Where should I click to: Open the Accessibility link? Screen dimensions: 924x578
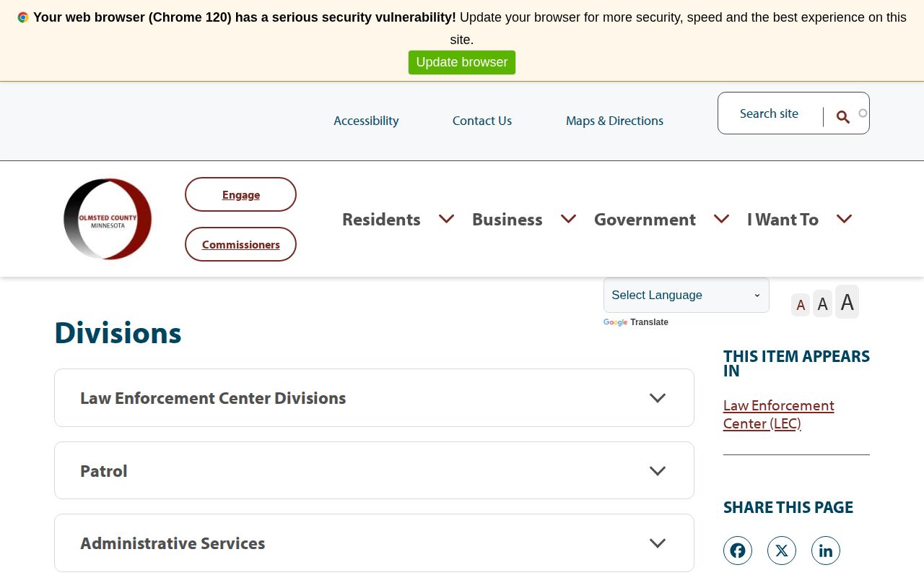pyautogui.click(x=366, y=121)
